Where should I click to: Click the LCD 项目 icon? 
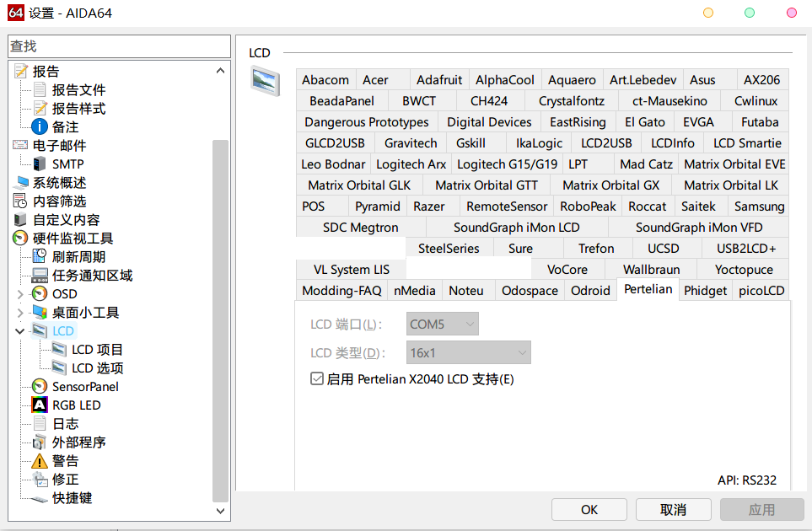(x=59, y=349)
